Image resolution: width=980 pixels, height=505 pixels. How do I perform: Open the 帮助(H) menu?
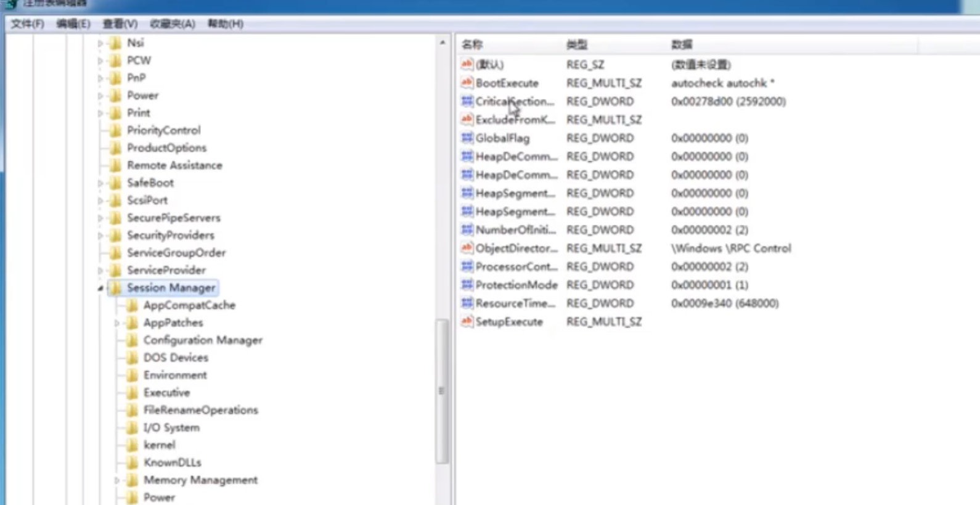(225, 23)
